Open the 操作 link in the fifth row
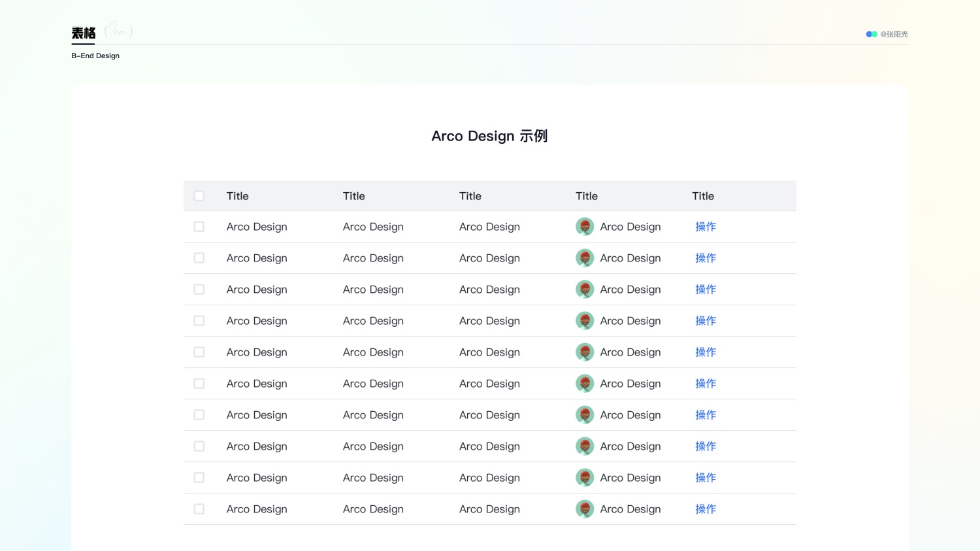 [x=706, y=352]
